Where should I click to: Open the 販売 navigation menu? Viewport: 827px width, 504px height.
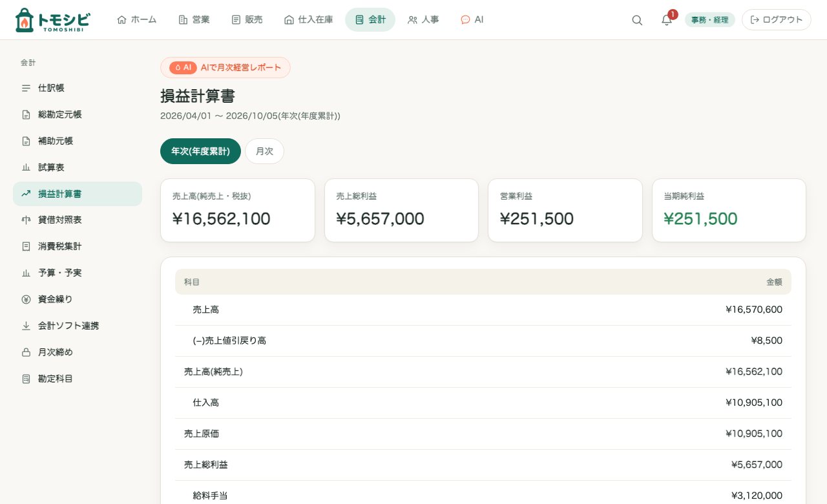pyautogui.click(x=247, y=20)
